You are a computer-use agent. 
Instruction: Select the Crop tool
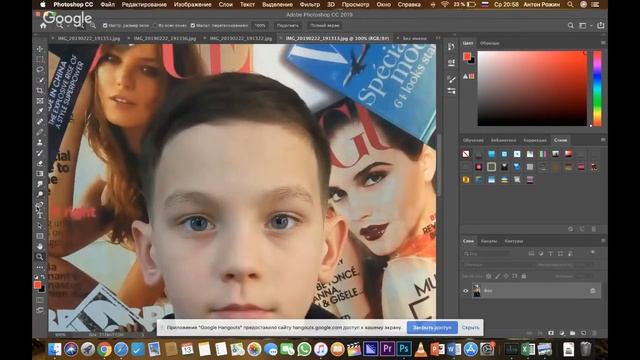pos(40,90)
